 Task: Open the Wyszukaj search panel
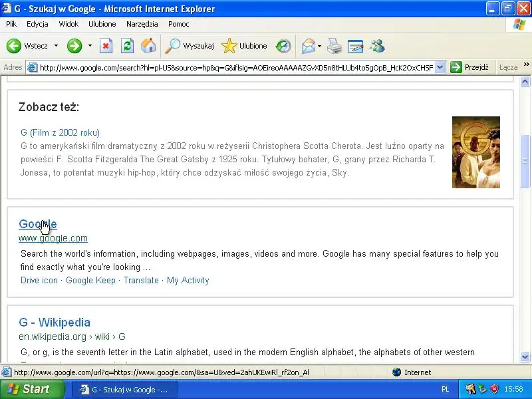click(190, 46)
